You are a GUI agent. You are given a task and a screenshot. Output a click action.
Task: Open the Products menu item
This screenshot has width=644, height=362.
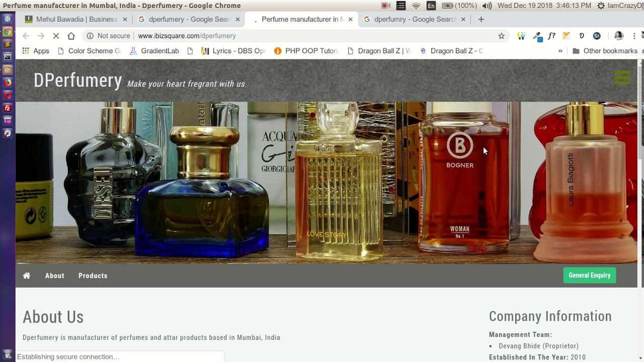[x=93, y=276]
